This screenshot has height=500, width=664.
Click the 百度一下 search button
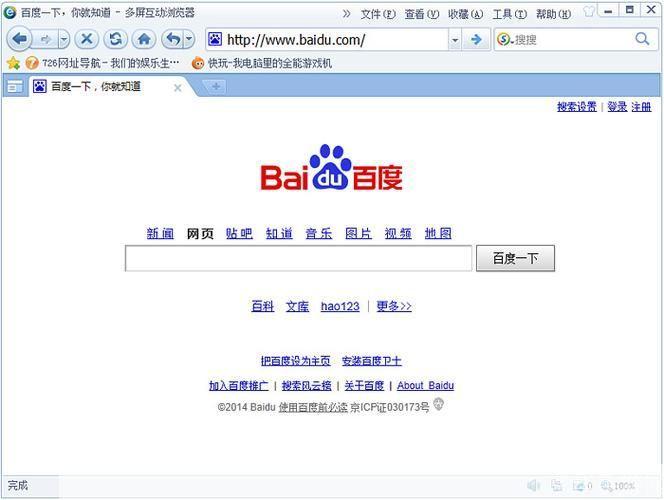(x=515, y=258)
